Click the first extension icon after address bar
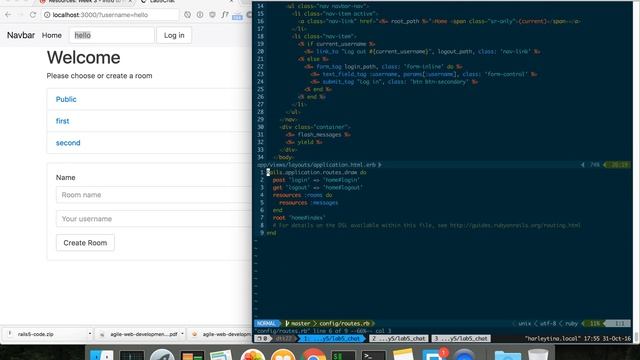 click(x=187, y=15)
